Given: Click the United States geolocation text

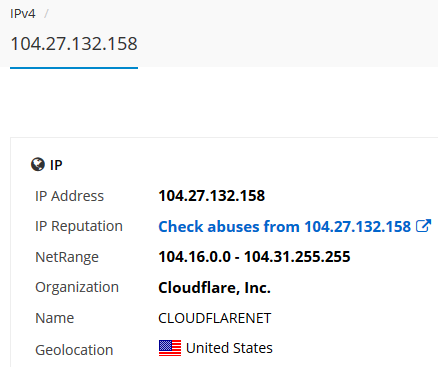Looking at the screenshot, I should (x=229, y=348).
